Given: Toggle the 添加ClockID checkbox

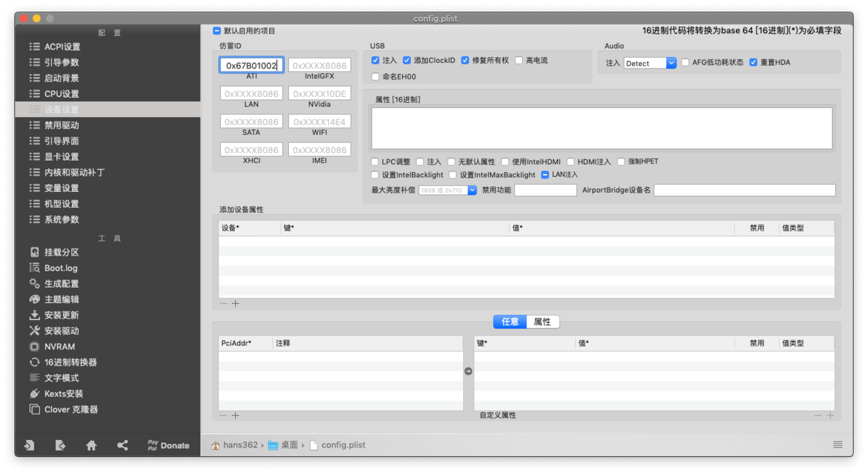Looking at the screenshot, I should [407, 60].
